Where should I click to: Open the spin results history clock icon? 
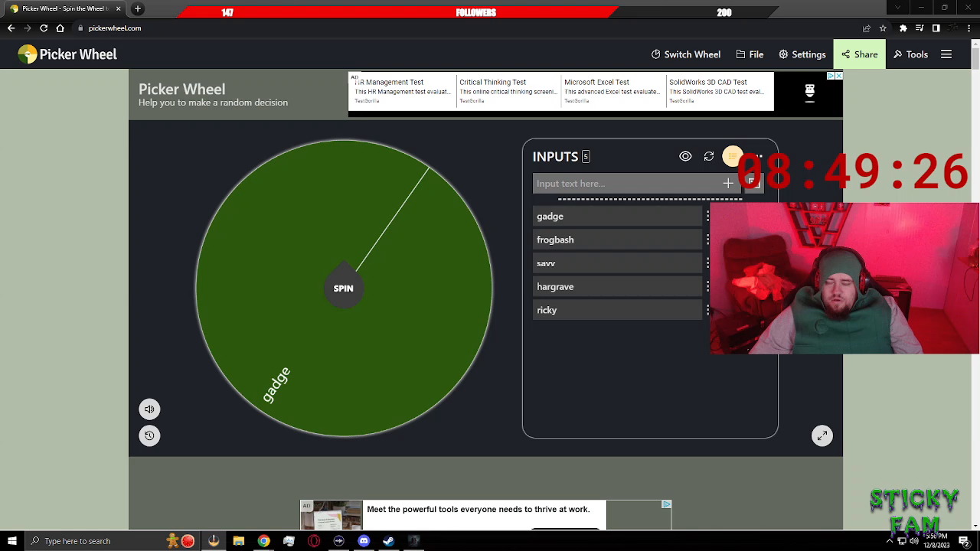click(x=149, y=435)
